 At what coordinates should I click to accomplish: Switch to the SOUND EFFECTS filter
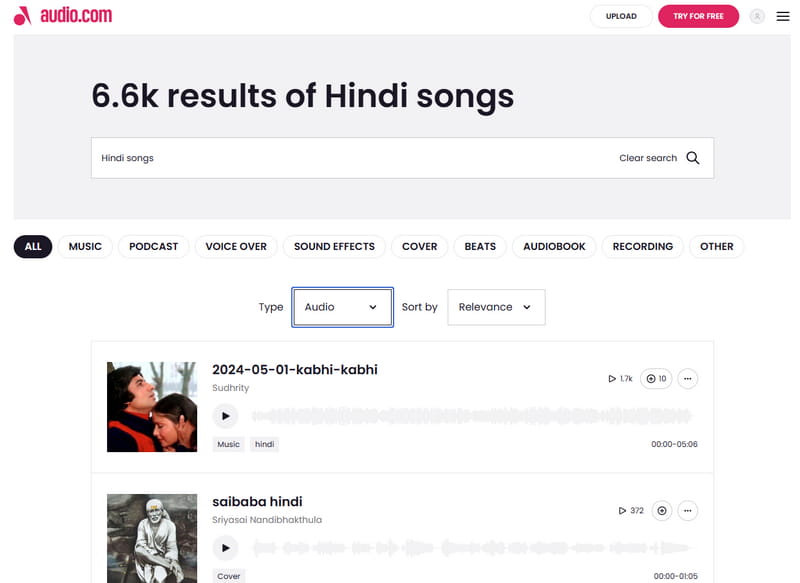(334, 246)
